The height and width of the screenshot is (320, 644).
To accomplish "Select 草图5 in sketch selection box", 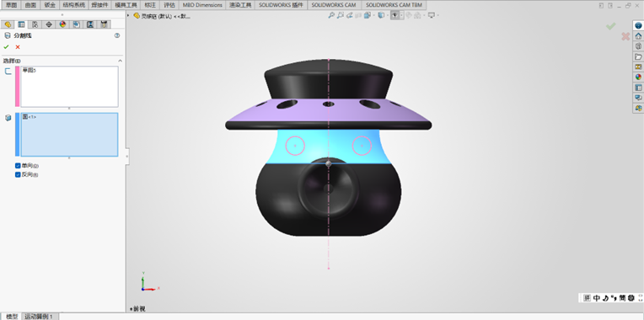I will pyautogui.click(x=30, y=70).
